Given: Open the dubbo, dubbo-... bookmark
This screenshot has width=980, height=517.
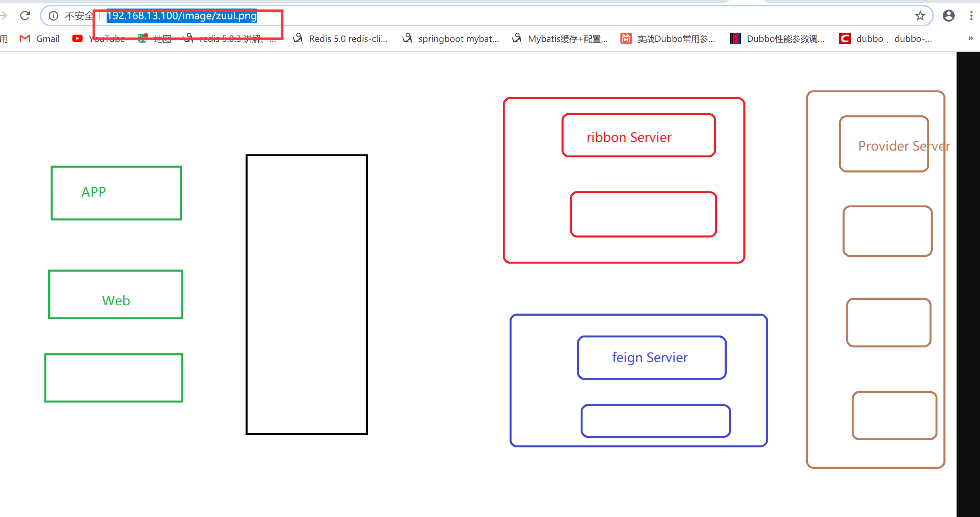Looking at the screenshot, I should 887,39.
